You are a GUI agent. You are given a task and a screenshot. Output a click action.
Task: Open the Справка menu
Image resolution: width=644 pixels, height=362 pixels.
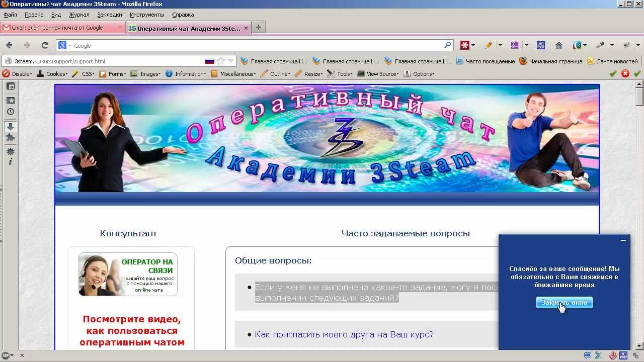point(183,15)
